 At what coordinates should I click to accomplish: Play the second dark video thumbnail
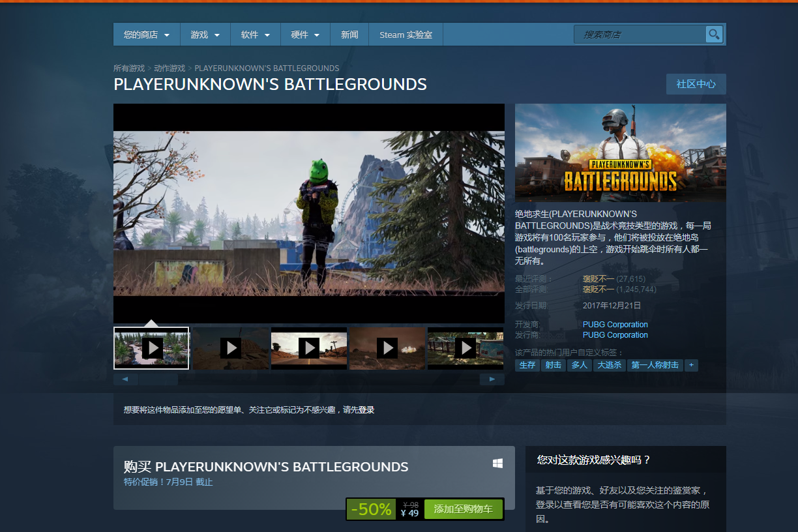(x=230, y=348)
